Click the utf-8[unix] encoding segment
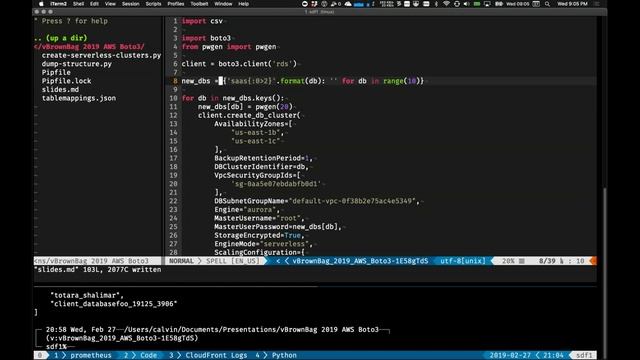The height and width of the screenshot is (360, 640). pyautogui.click(x=463, y=261)
